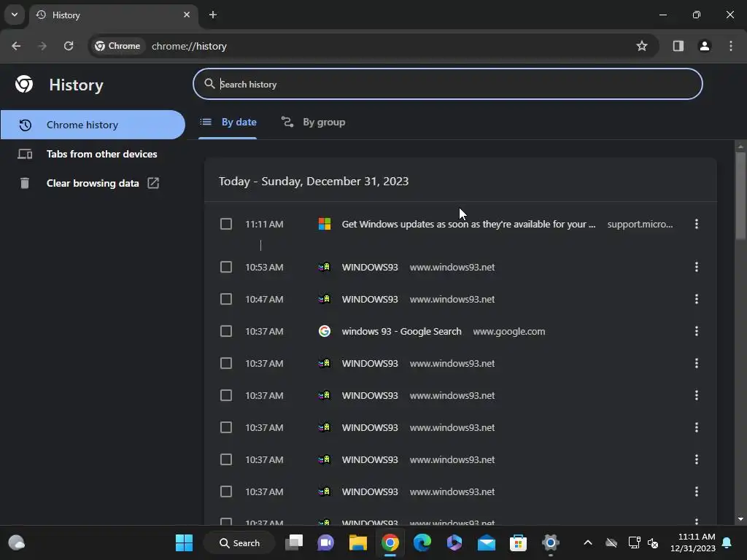
Task: Click the Chrome site info chip
Action: (117, 46)
